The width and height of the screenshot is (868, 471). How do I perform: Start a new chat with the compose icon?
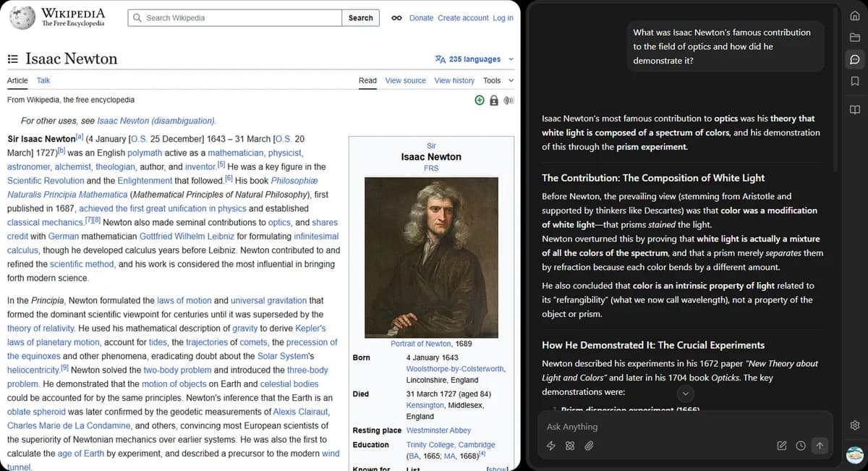[782, 446]
